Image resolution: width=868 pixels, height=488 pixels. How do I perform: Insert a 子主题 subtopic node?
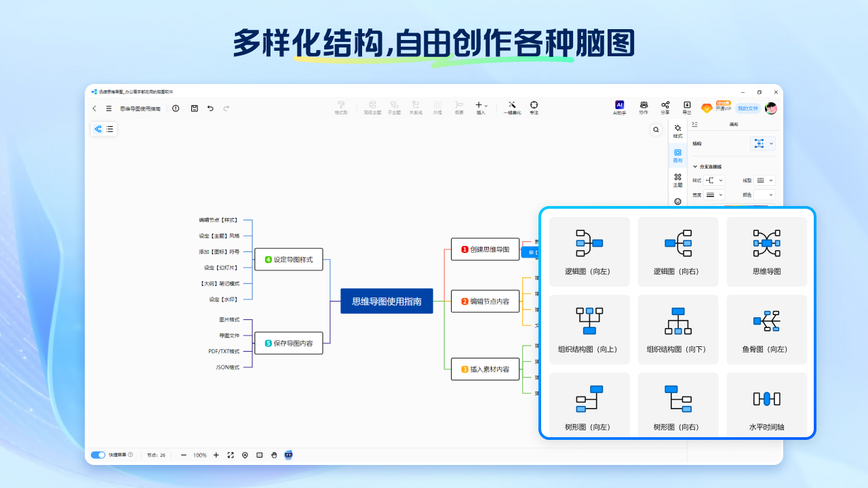393,107
